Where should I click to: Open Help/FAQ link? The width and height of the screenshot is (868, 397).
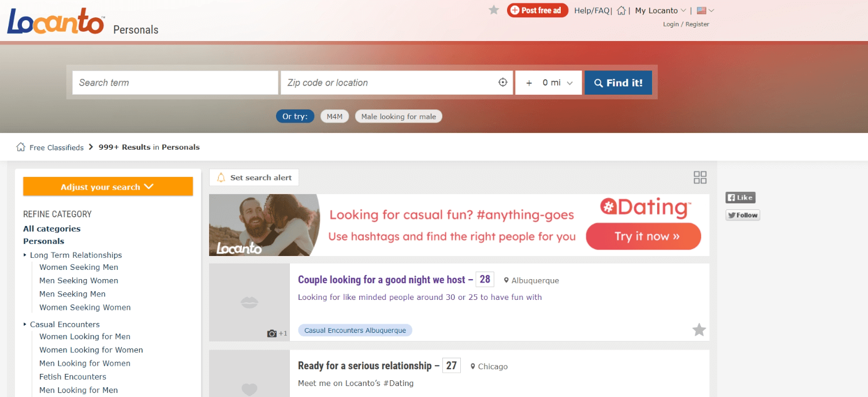pos(592,10)
